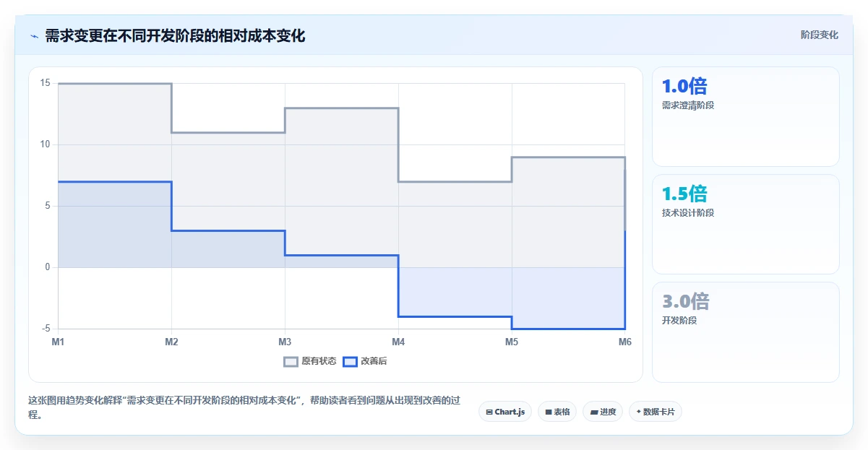Open the 1.0倍 需求澄清阶段 card
The height and width of the screenshot is (450, 868).
coord(746,117)
